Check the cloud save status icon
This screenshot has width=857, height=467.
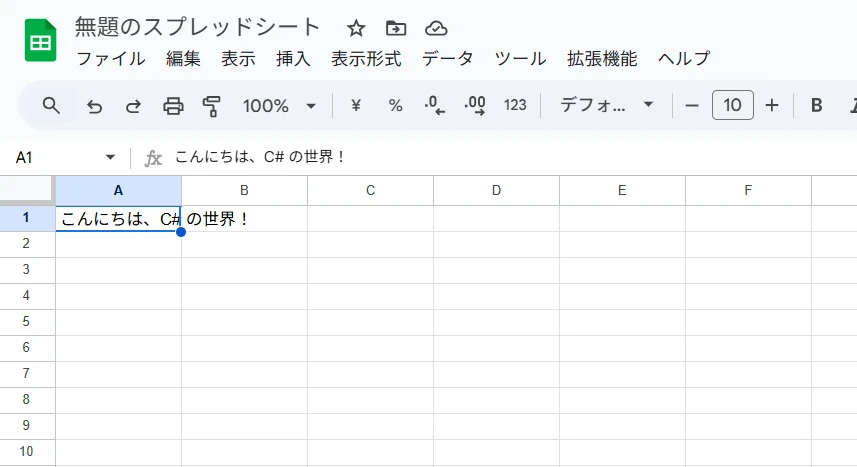[x=436, y=28]
